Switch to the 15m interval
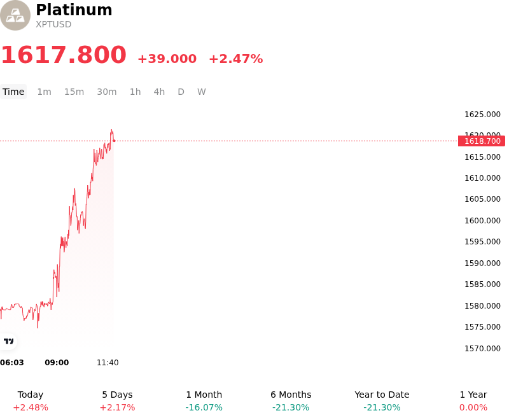509x420 pixels. [74, 92]
